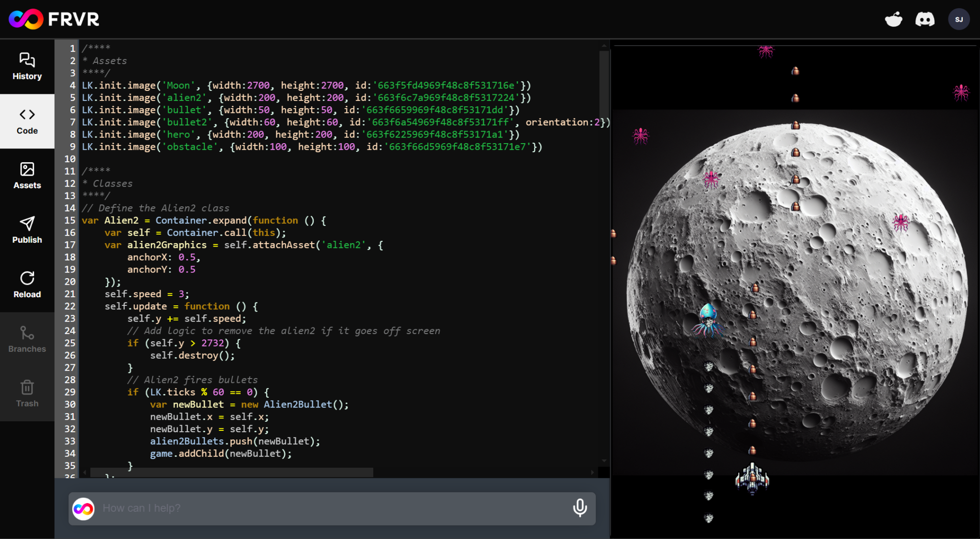The image size is (980, 539).
Task: Open the Assets panel
Action: [27, 176]
